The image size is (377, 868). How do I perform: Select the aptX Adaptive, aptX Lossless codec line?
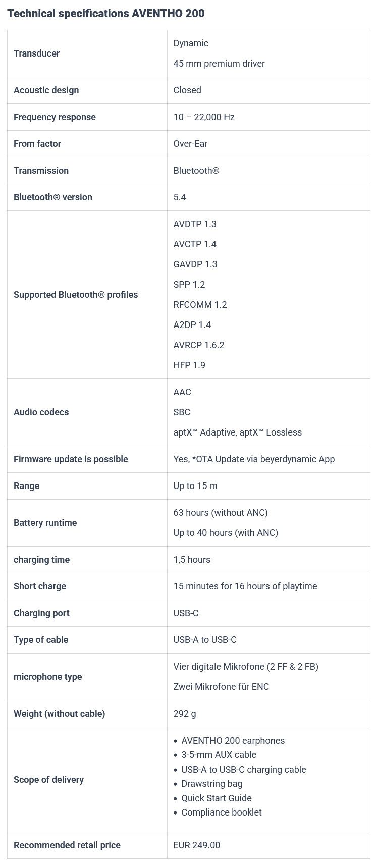(238, 432)
